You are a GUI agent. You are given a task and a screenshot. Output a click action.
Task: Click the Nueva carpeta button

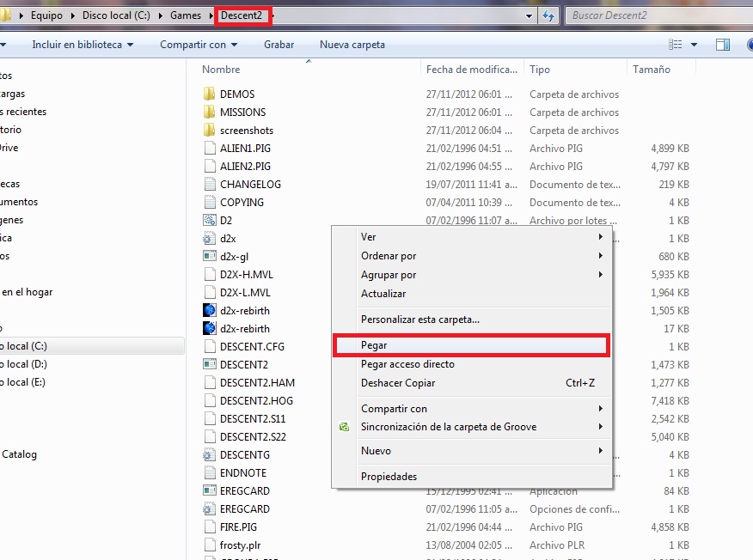pos(352,45)
